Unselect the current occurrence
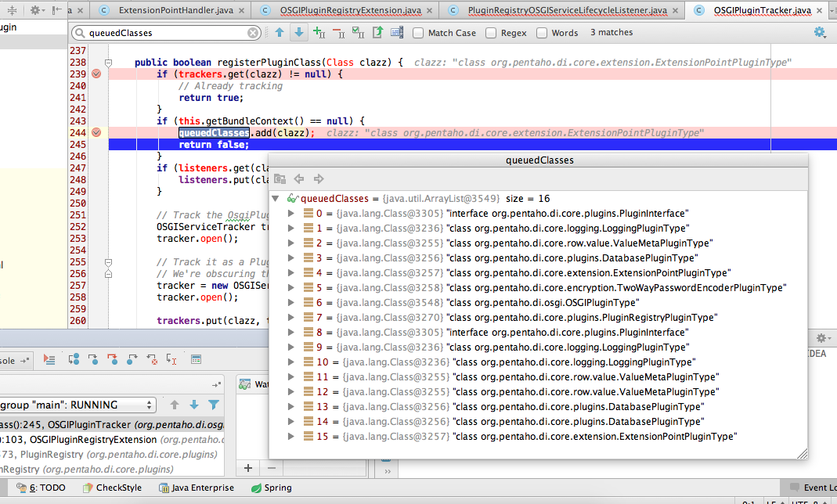 (x=338, y=33)
